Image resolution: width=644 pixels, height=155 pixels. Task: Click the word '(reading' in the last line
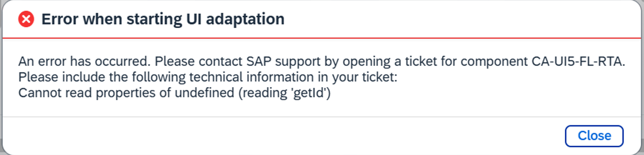coord(263,93)
